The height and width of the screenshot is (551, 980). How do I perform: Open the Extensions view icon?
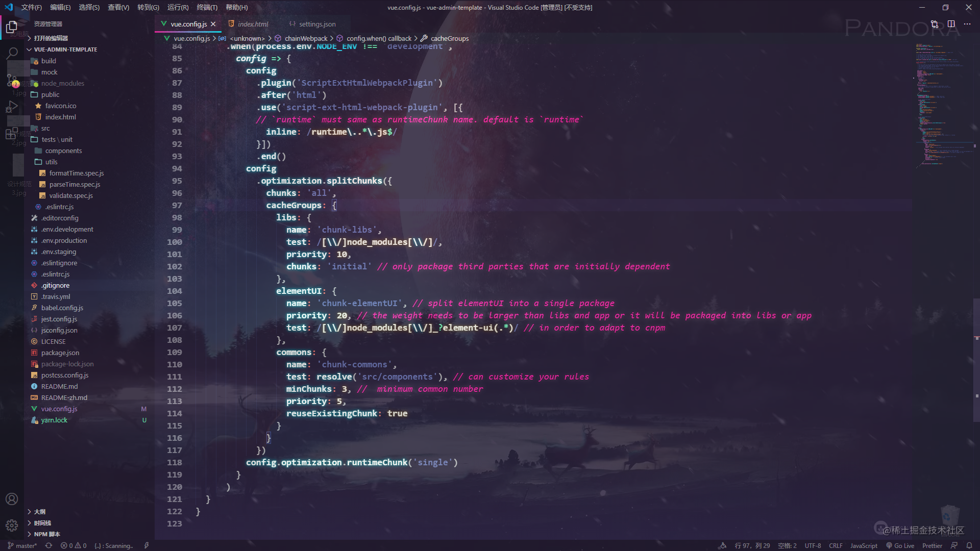pos(12,134)
